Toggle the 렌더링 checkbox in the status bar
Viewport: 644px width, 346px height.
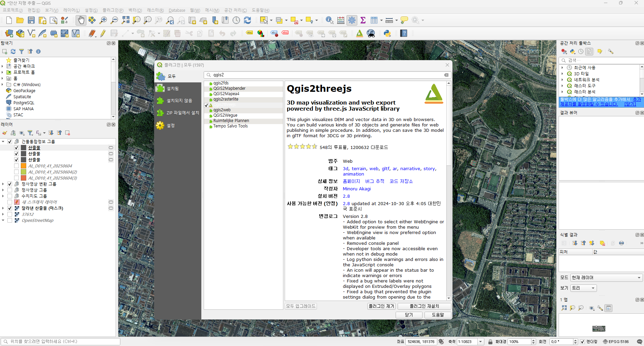pyautogui.click(x=582, y=342)
